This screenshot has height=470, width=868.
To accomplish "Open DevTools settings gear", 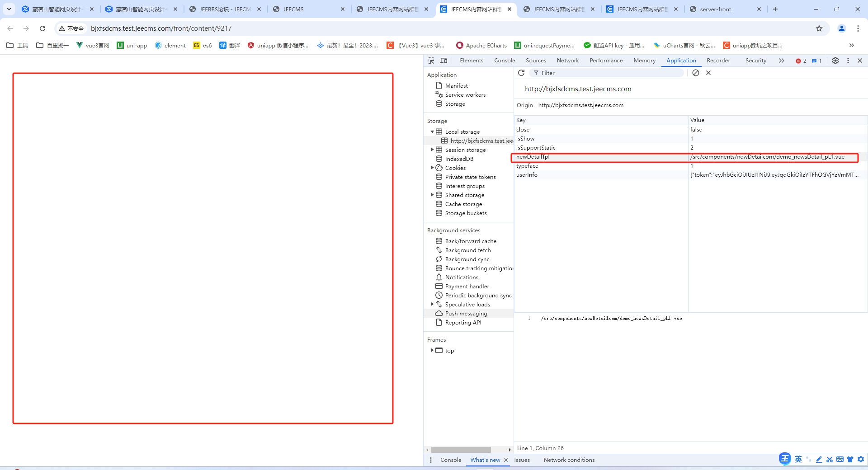I will pyautogui.click(x=835, y=61).
